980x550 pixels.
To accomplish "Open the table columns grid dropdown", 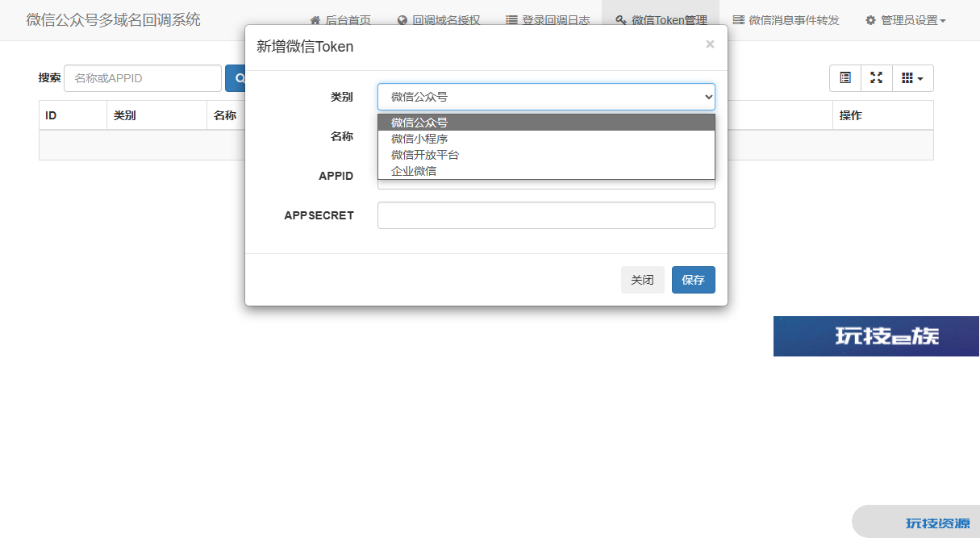I will (x=913, y=78).
